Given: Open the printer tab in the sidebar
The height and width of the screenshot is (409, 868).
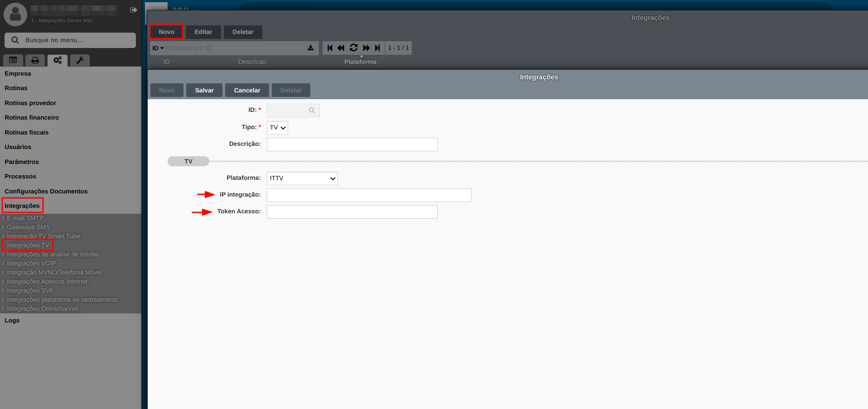Looking at the screenshot, I should tap(35, 60).
